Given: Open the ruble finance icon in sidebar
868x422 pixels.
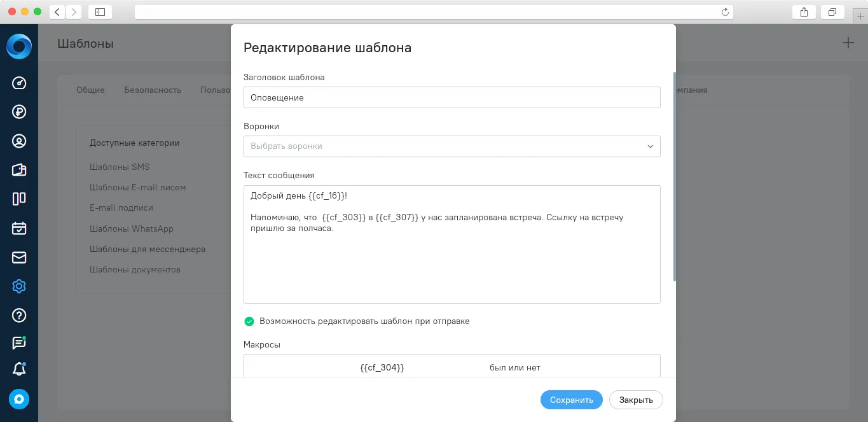Looking at the screenshot, I should [x=19, y=112].
